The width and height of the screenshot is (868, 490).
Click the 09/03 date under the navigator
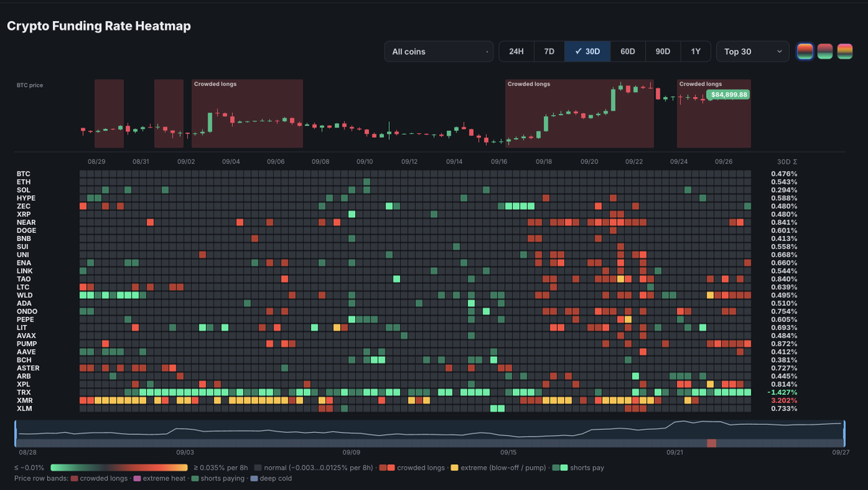point(185,452)
